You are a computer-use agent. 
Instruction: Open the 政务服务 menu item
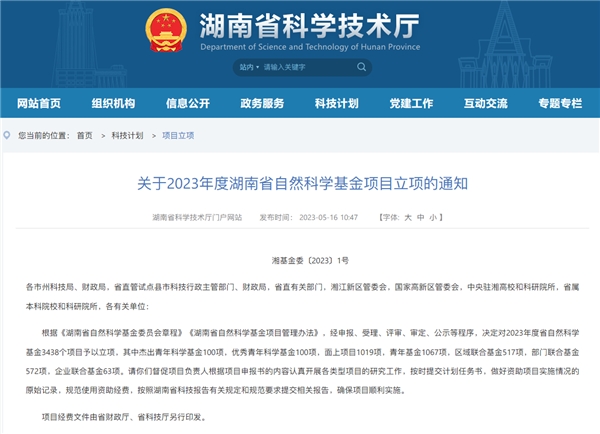point(262,103)
